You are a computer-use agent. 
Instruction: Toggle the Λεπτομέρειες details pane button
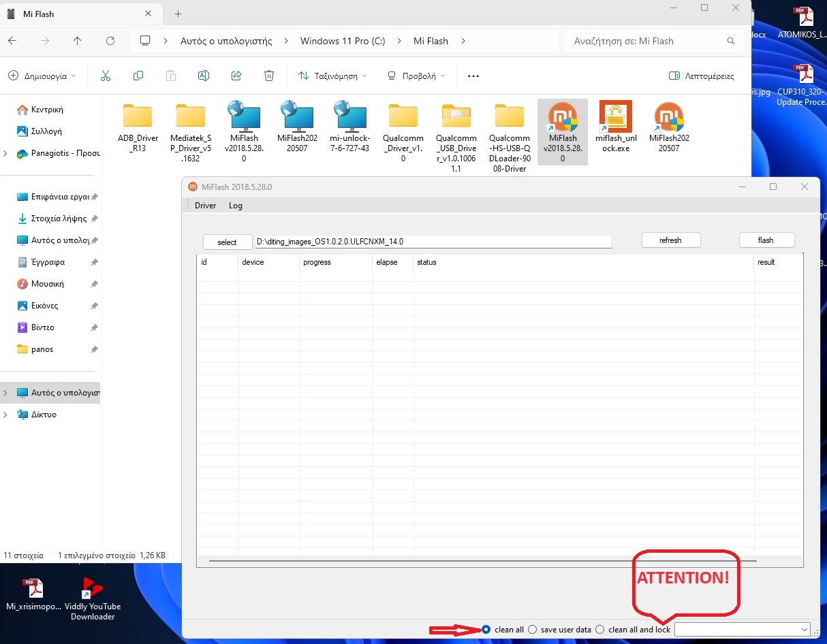pyautogui.click(x=702, y=76)
